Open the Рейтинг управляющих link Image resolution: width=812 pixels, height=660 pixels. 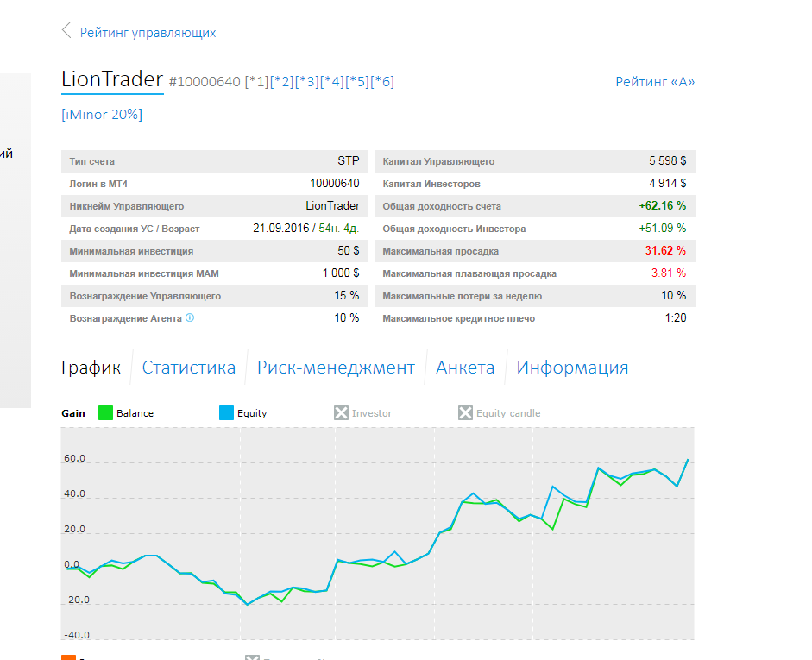click(x=148, y=33)
